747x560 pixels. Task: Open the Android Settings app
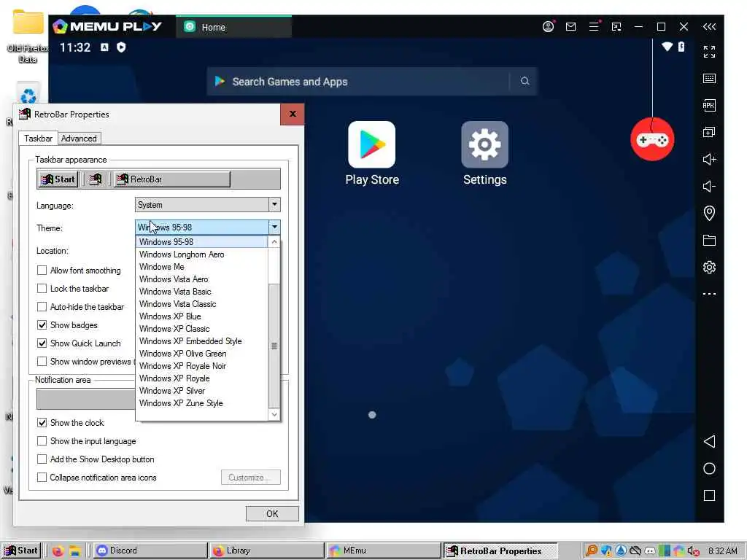pyautogui.click(x=484, y=153)
